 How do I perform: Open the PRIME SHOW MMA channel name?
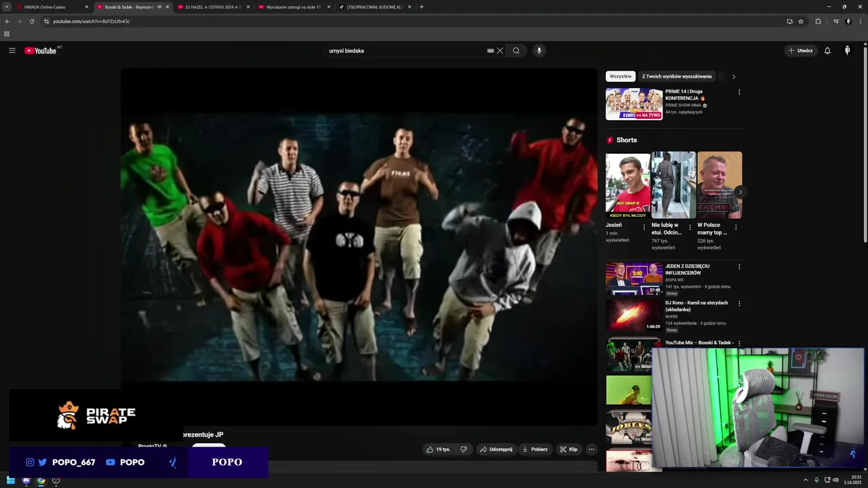683,106
